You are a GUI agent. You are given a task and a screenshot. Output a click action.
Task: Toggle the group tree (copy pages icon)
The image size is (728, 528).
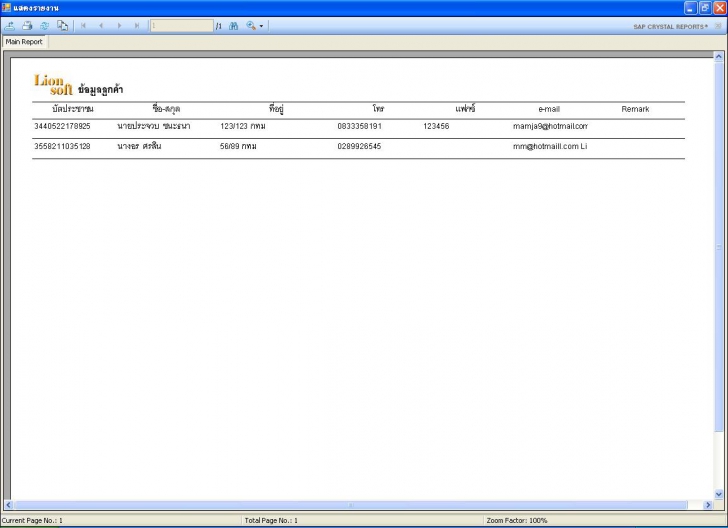pos(62,26)
